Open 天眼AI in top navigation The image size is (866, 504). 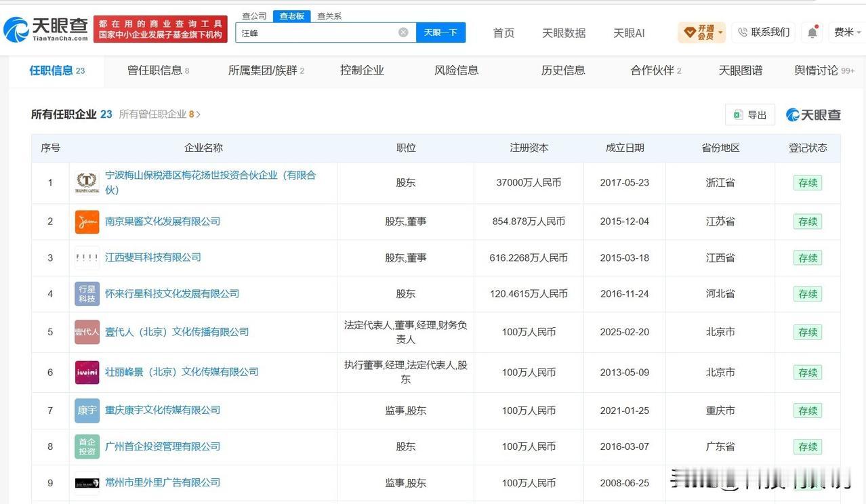629,33
